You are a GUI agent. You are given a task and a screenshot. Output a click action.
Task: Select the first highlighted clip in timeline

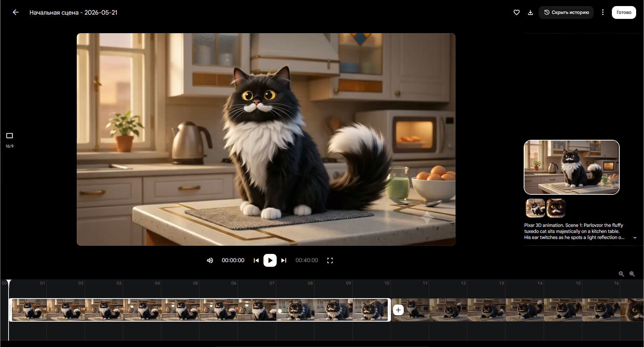pyautogui.click(x=200, y=310)
